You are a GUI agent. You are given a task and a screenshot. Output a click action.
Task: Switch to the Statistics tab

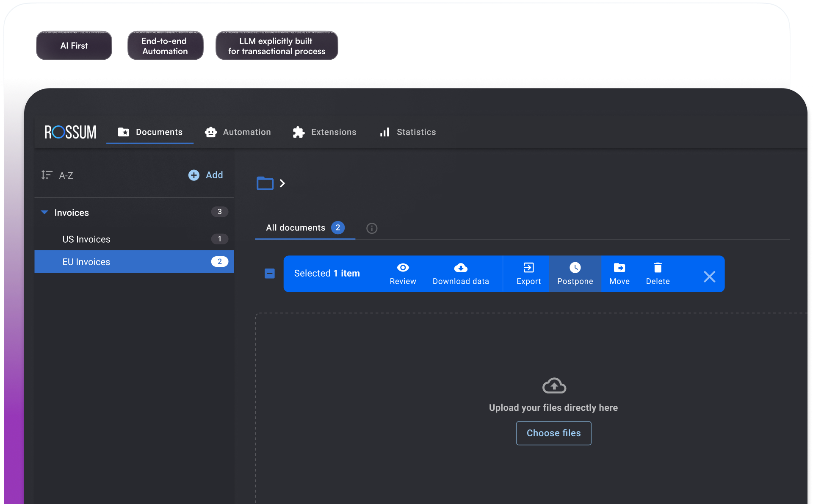point(407,132)
